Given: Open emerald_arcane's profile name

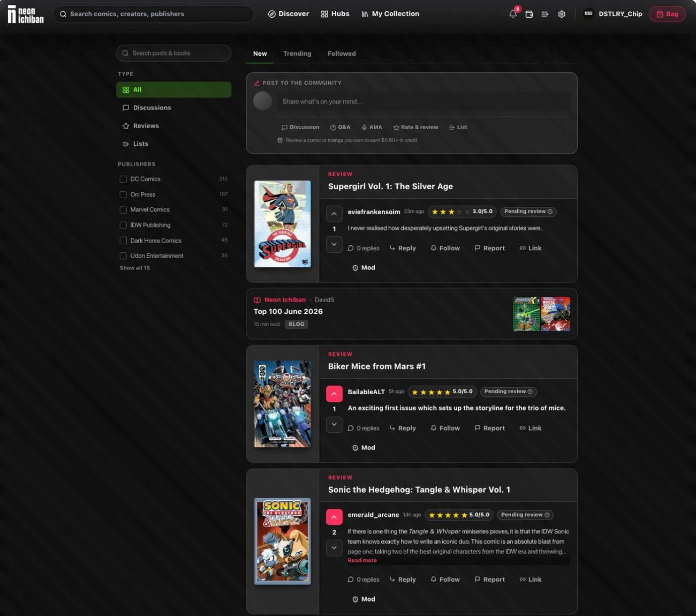Looking at the screenshot, I should click(373, 515).
